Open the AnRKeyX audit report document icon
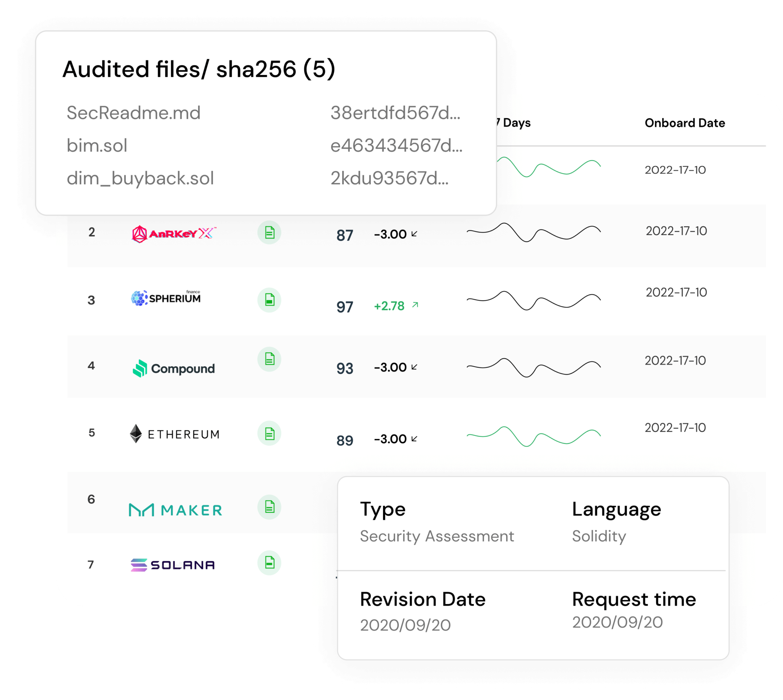This screenshot has width=783, height=700. click(x=269, y=232)
